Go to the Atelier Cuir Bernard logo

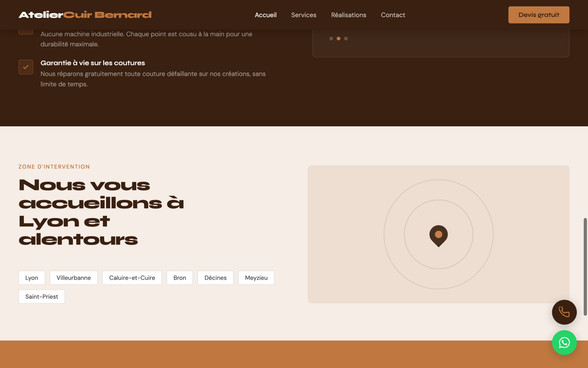coord(85,15)
